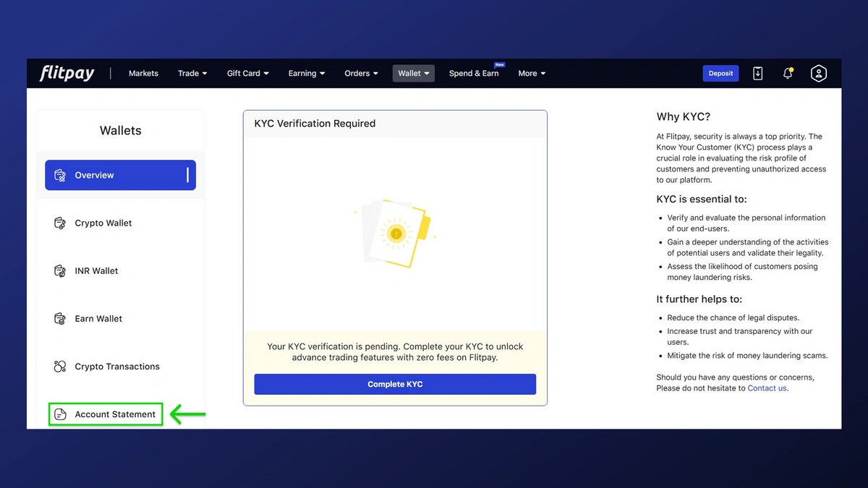Open the Earning dropdown menu
The image size is (868, 488).
point(306,73)
